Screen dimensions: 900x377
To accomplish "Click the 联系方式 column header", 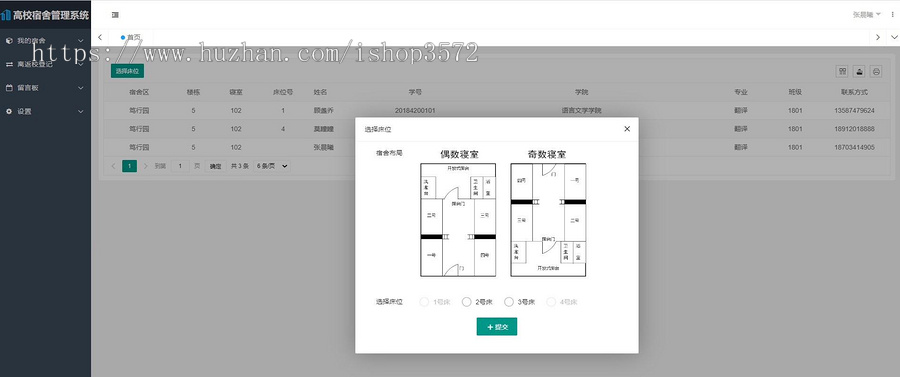I will click(855, 92).
